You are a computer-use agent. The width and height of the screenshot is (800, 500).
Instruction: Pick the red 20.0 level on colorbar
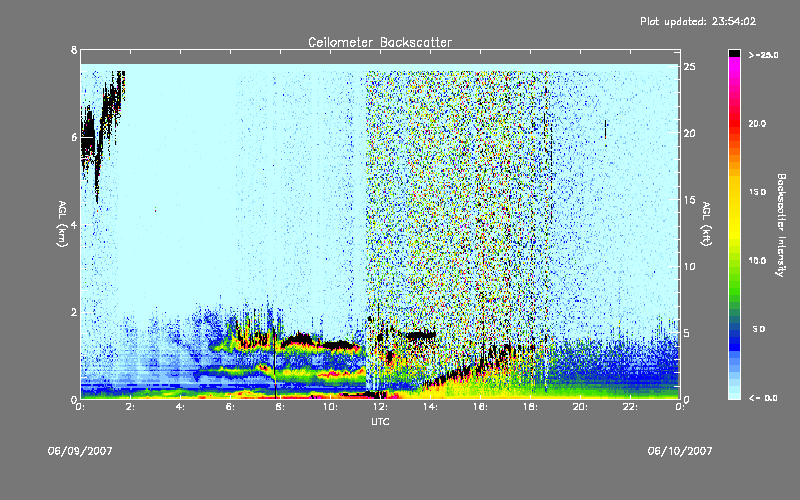(734, 123)
